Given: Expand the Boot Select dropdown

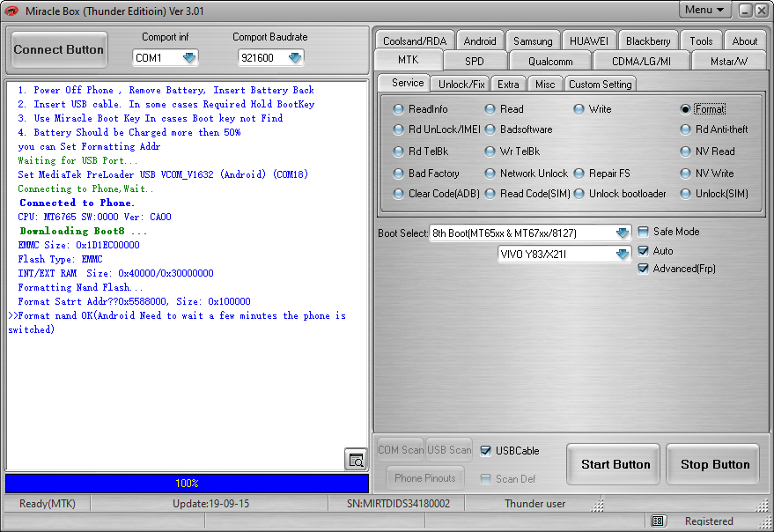Looking at the screenshot, I should [x=623, y=233].
